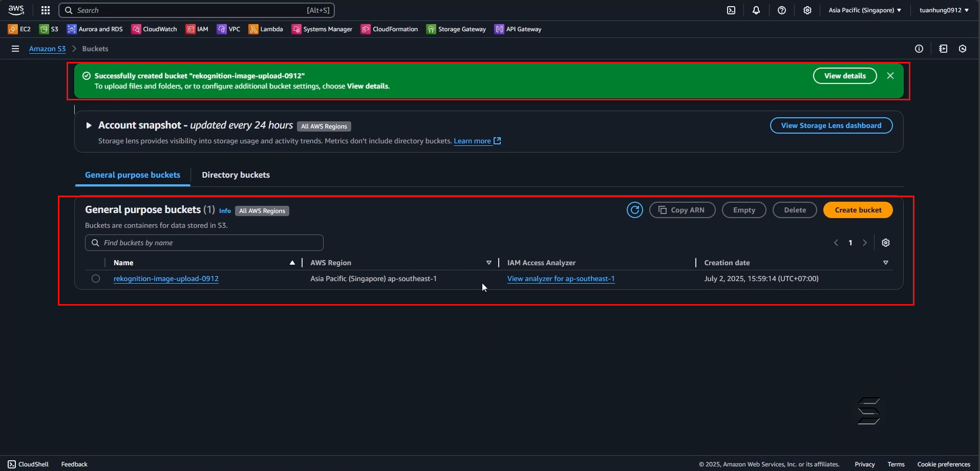Open the VPC favorites shortcut
This screenshot has width=980, height=471.
228,29
